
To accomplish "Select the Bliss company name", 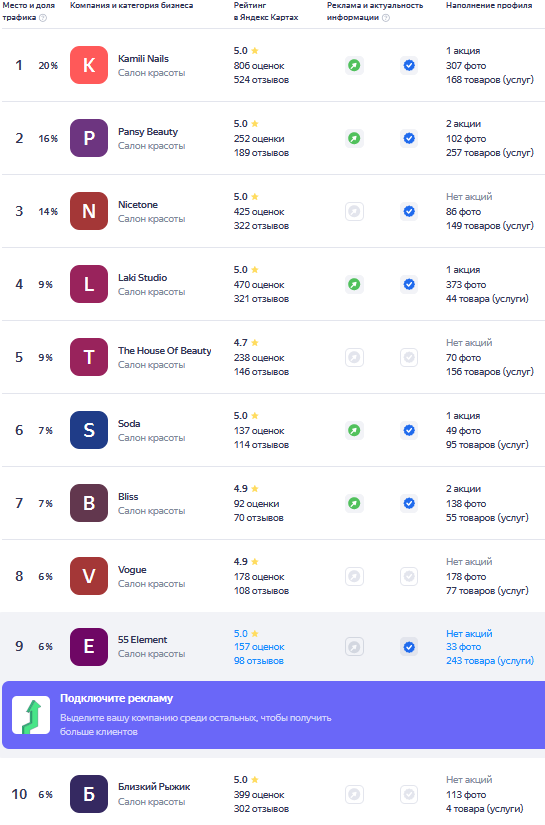I will (x=128, y=497).
